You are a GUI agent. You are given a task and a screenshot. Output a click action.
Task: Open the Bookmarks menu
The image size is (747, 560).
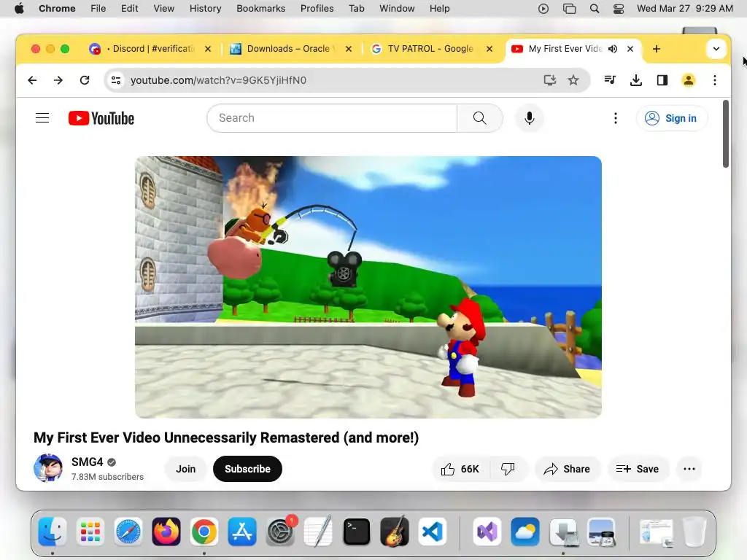(260, 9)
